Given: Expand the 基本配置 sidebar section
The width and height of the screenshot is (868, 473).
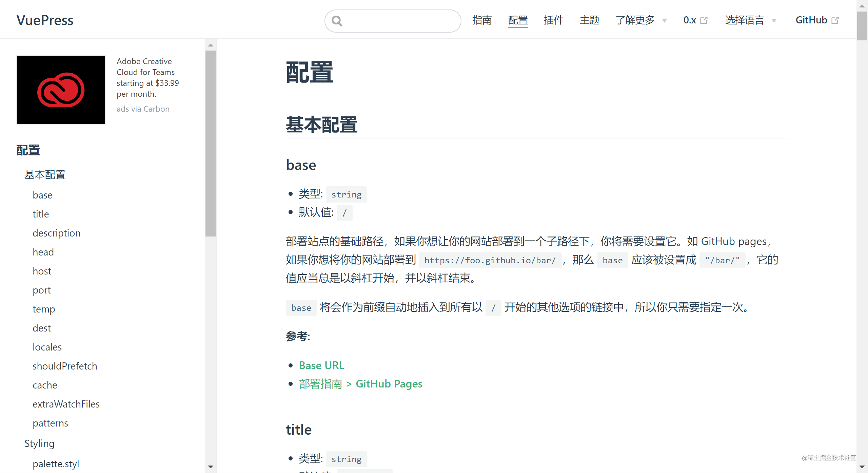Looking at the screenshot, I should tap(45, 175).
